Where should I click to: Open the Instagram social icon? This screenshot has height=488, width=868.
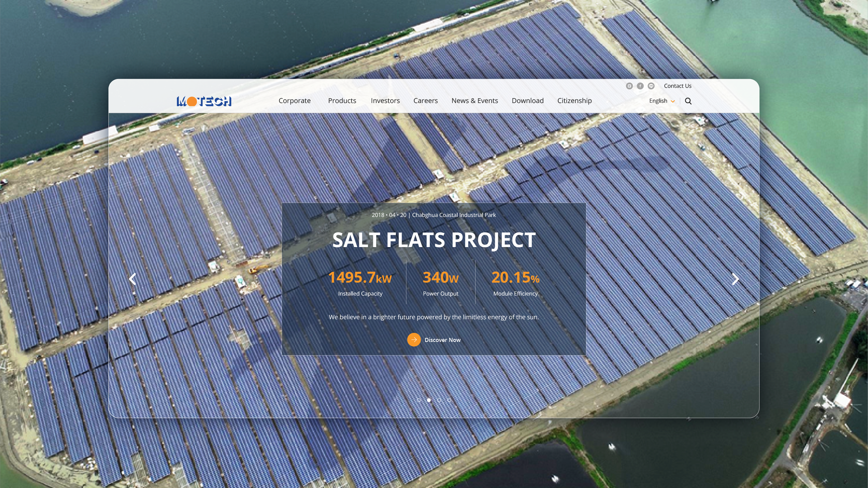tap(629, 86)
